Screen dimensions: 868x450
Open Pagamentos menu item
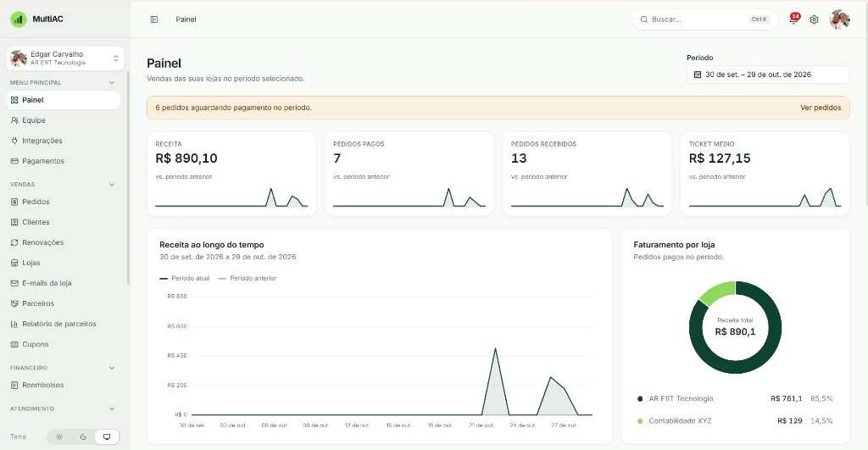63,161
